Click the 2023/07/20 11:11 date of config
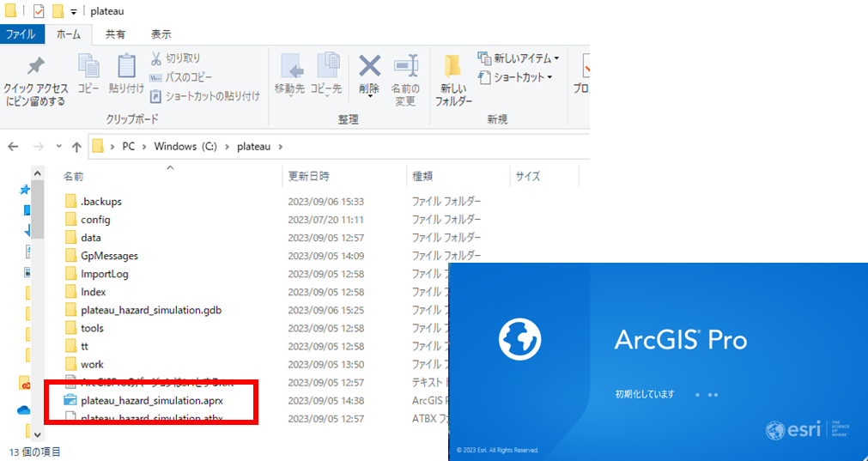The width and height of the screenshot is (868, 461). pyautogui.click(x=325, y=220)
